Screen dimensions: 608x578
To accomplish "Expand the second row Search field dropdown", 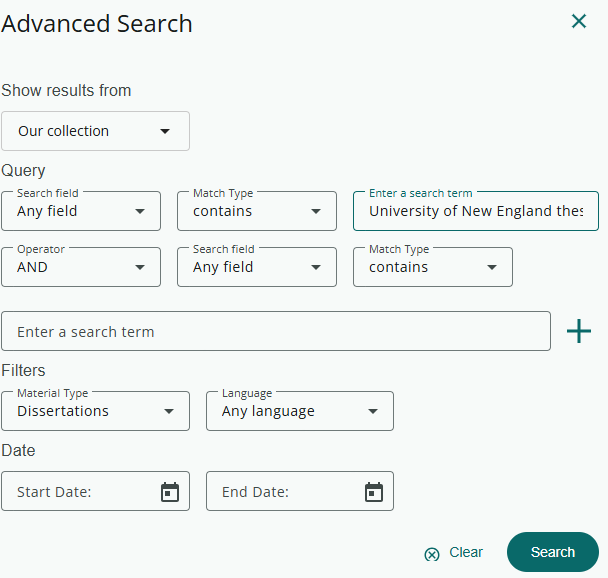I will (257, 267).
